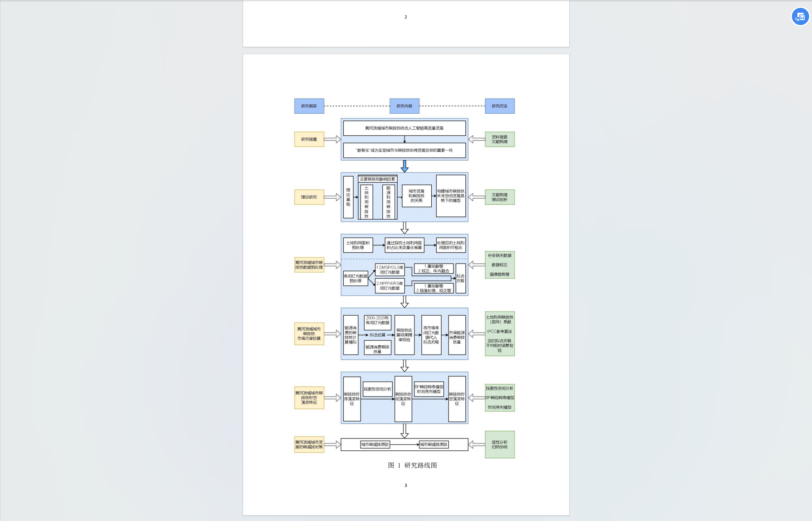Click '黄河流域城市碳排放时空演变特征' yellow box
This screenshot has width=812, height=521.
click(x=309, y=398)
